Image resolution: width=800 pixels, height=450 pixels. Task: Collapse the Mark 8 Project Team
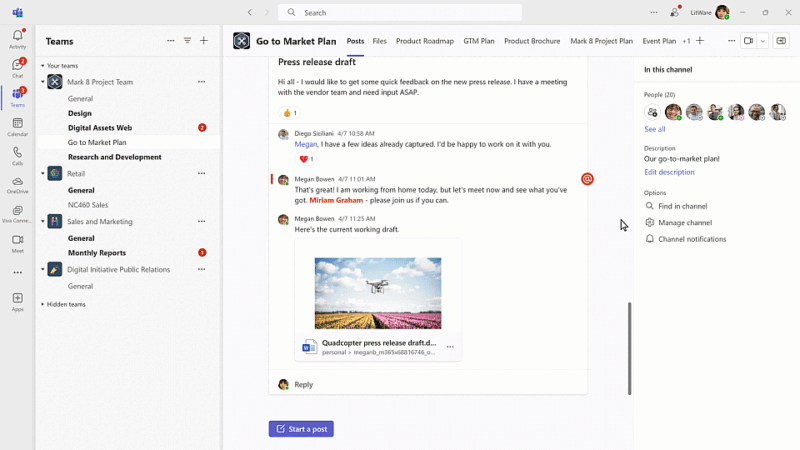(43, 82)
